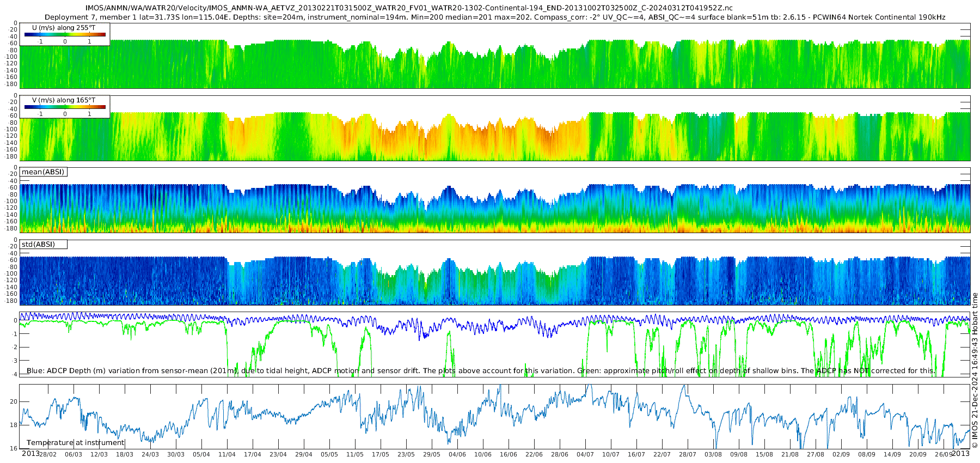Click the vertical '© IMOS 21-Dec-2024' timestamp text
This screenshot has height=463, width=980.
tap(975, 370)
